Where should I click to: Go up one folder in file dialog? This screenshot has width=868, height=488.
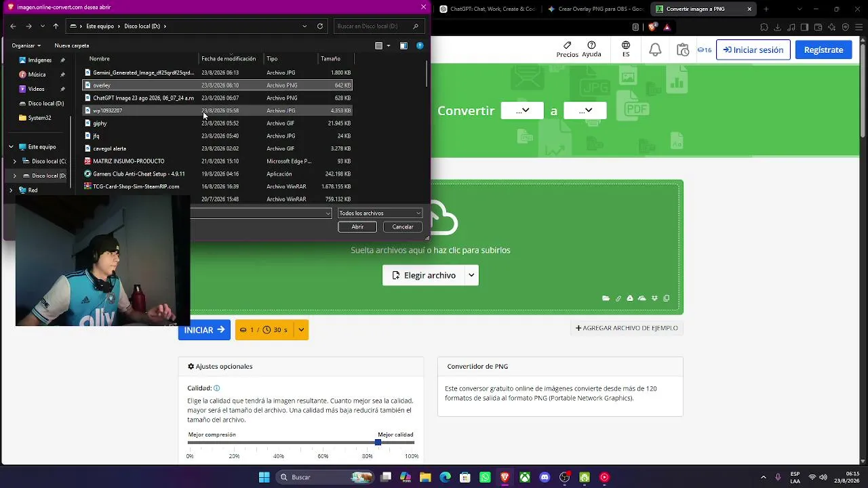[x=56, y=26]
